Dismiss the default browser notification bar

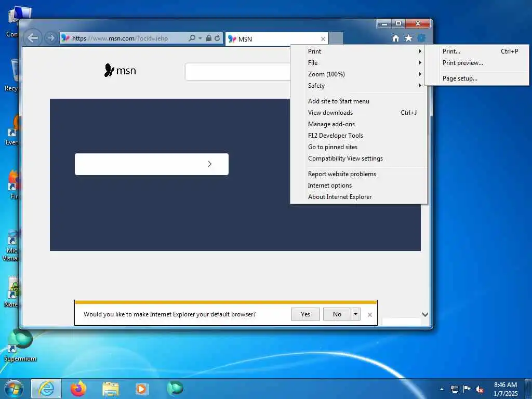coord(370,315)
